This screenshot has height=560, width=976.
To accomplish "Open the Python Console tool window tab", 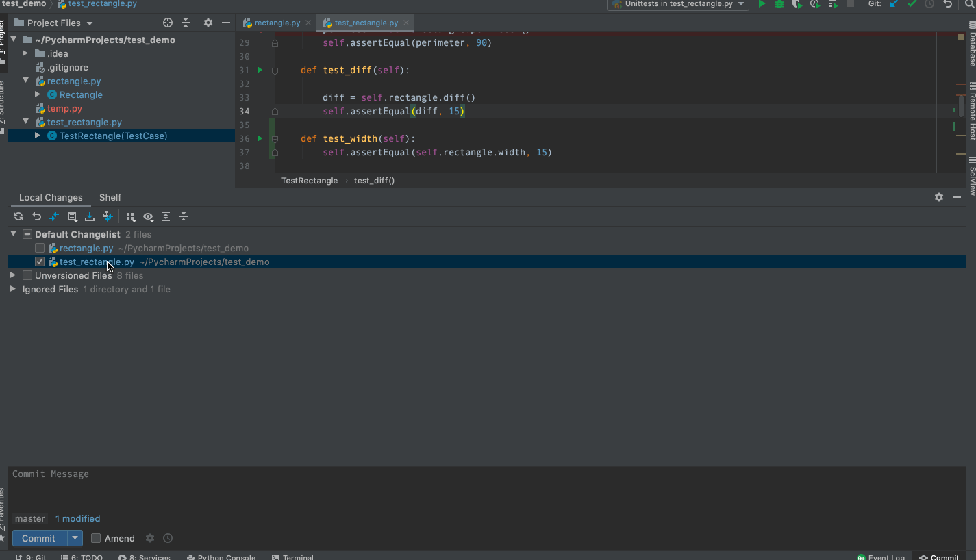I will (221, 557).
